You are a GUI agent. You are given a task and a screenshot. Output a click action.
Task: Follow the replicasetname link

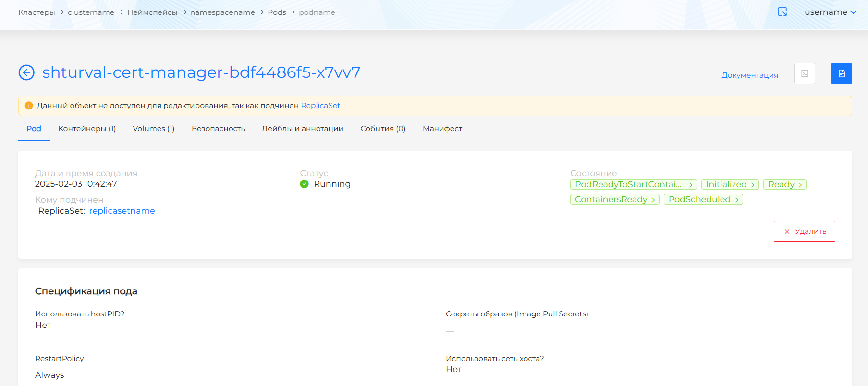click(122, 211)
